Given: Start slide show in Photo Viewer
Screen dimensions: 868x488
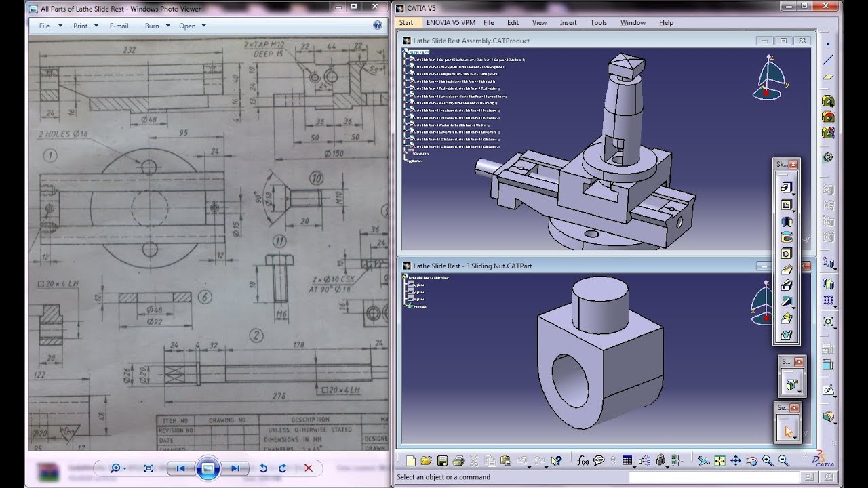Looking at the screenshot, I should tap(208, 468).
